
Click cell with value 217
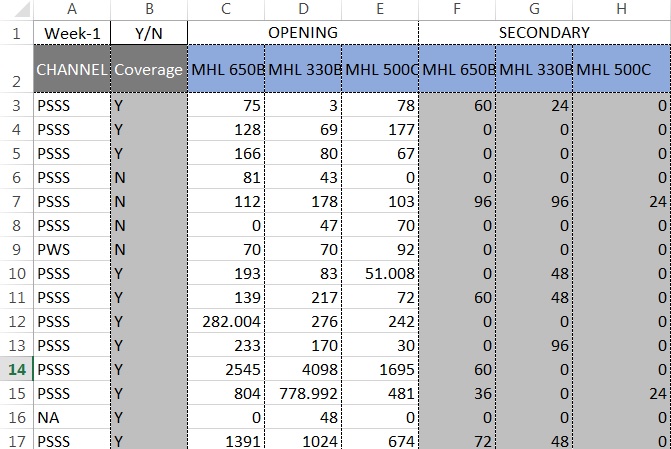(303, 297)
